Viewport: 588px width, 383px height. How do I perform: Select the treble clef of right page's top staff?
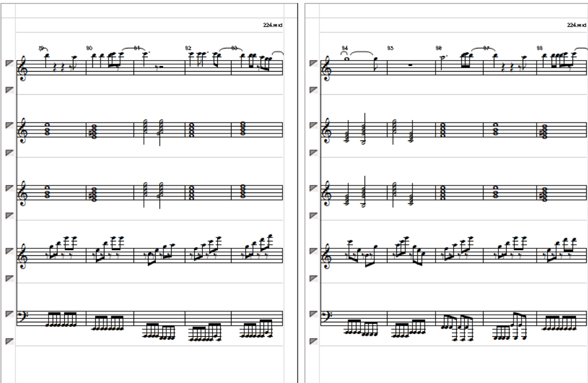[x=326, y=68]
